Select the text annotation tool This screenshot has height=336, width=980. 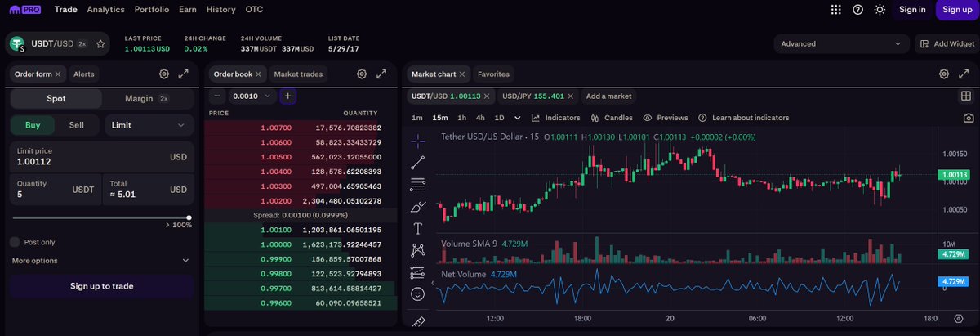click(418, 228)
